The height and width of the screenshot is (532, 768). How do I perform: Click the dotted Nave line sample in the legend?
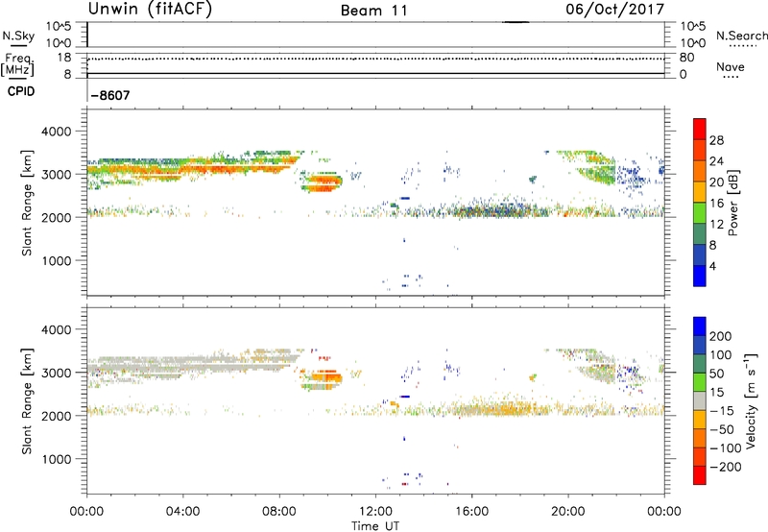click(x=731, y=78)
